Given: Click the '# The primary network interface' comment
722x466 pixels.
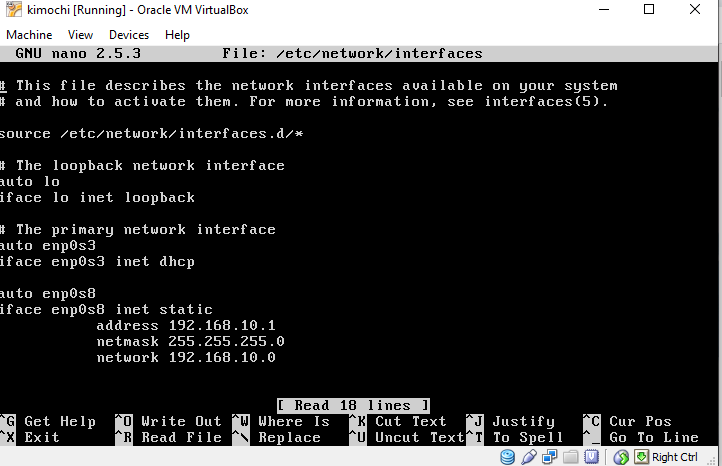Looking at the screenshot, I should pos(138,229).
